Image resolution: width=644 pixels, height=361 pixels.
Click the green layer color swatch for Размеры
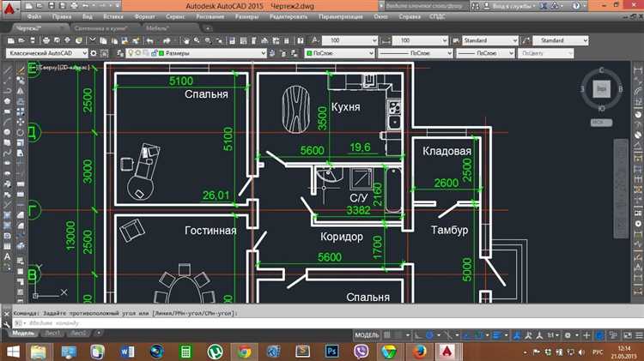tap(161, 53)
